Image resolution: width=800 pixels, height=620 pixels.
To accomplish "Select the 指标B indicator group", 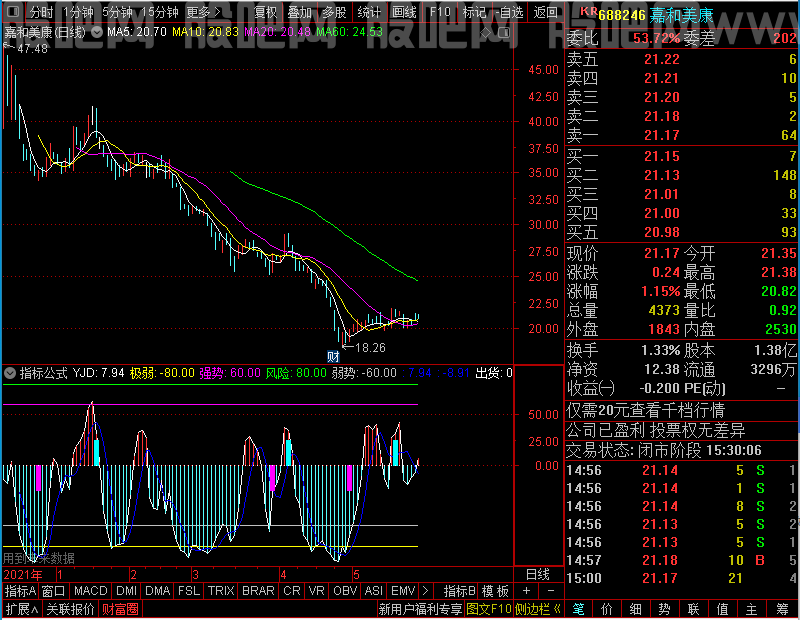I will pyautogui.click(x=460, y=591).
